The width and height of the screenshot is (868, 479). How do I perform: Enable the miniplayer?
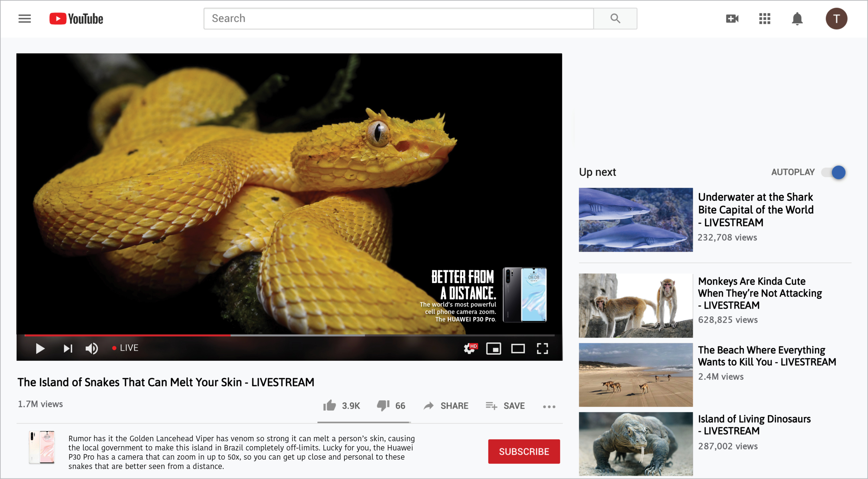coord(493,348)
